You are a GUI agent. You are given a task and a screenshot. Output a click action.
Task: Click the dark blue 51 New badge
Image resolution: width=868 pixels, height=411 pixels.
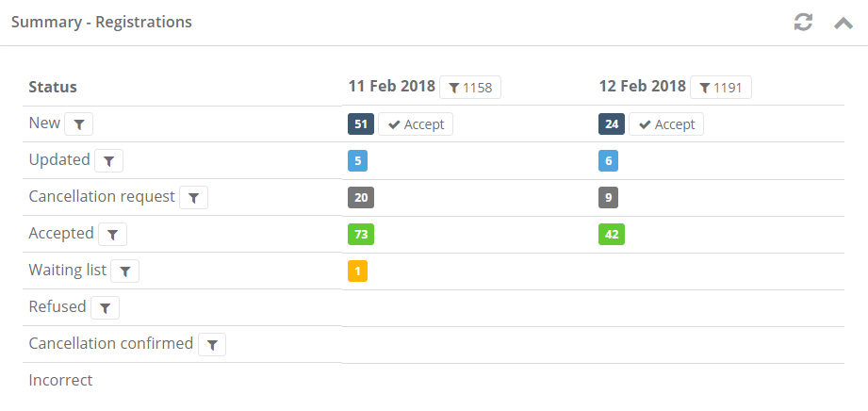point(360,124)
